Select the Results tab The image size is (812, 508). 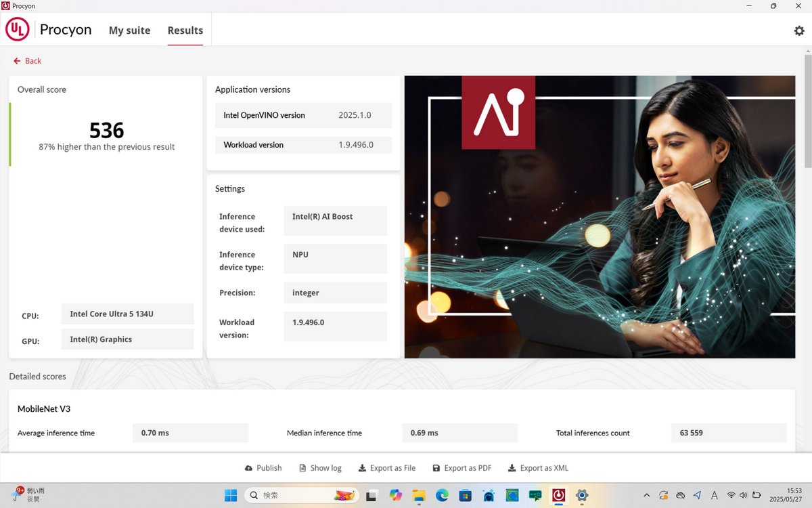pyautogui.click(x=185, y=30)
